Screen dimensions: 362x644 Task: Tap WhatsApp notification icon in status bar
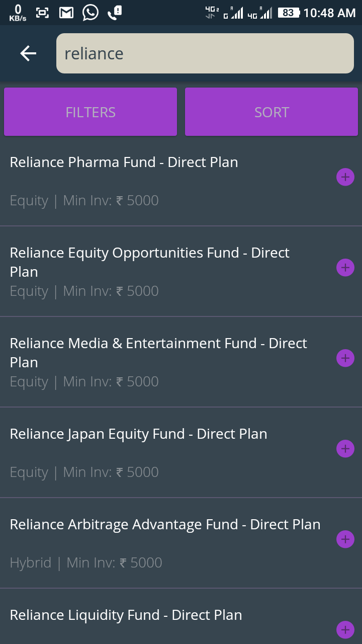click(x=90, y=13)
